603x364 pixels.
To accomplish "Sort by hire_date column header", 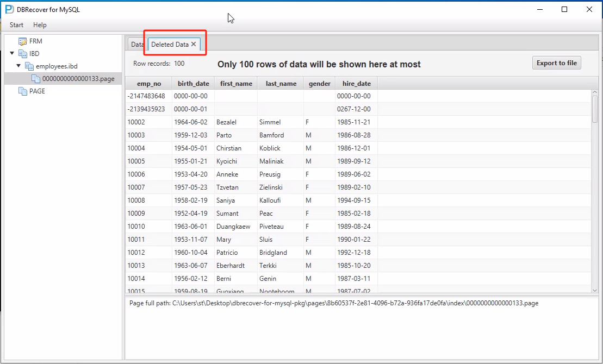I will tap(356, 84).
